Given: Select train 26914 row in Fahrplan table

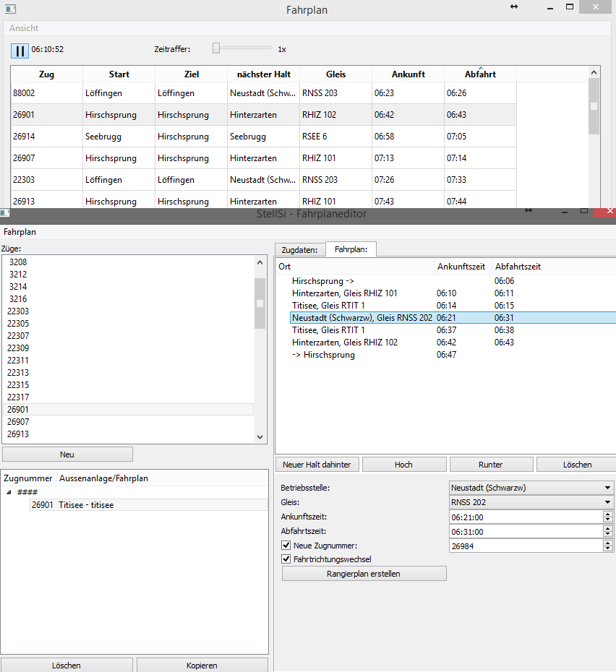Looking at the screenshot, I should pos(263,137).
